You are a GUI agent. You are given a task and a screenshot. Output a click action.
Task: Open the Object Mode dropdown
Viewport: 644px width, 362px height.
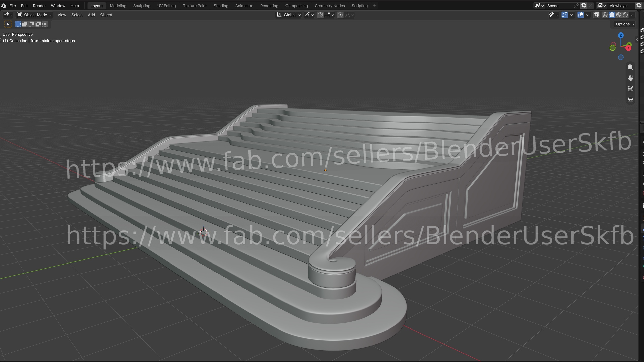(x=34, y=15)
